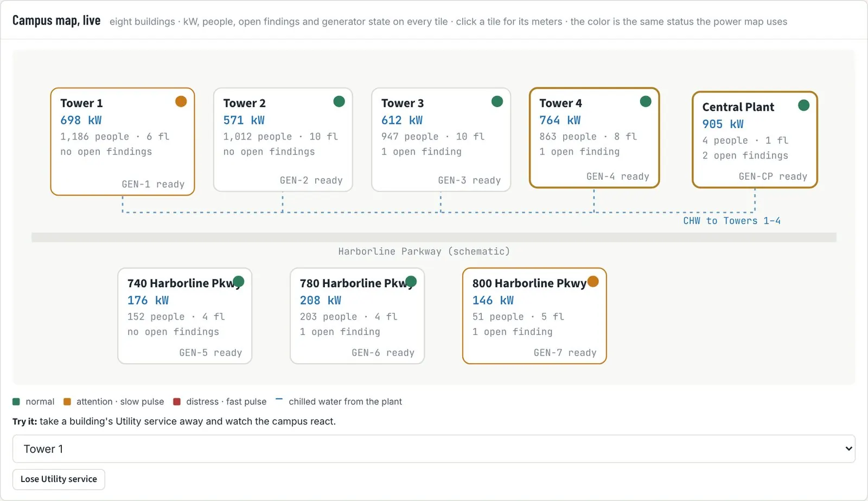Select the 740 Harborline Pkwy tile heading
868x501 pixels.
[x=183, y=283]
